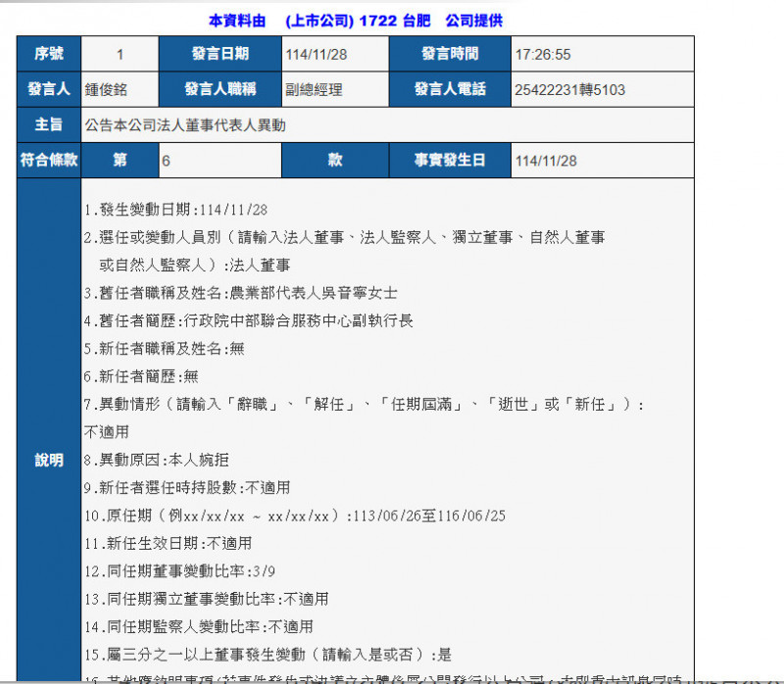Click the 符合條款 row header

pyautogui.click(x=48, y=160)
